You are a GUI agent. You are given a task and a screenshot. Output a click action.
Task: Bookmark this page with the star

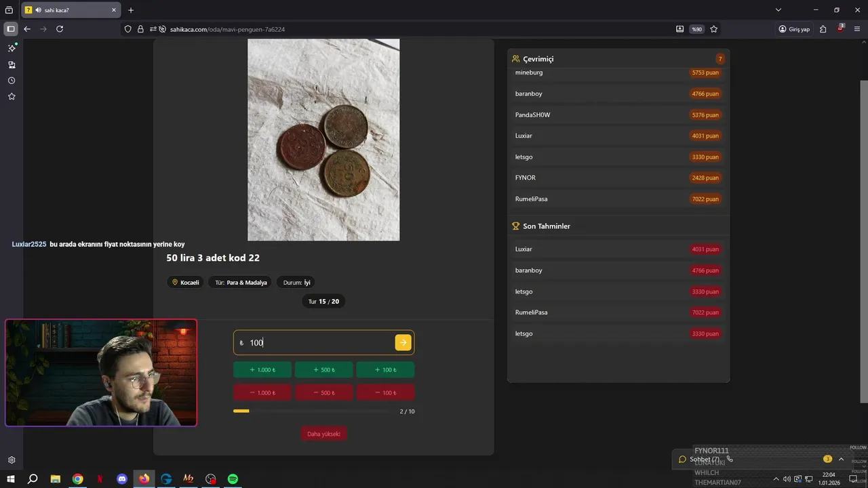point(714,29)
